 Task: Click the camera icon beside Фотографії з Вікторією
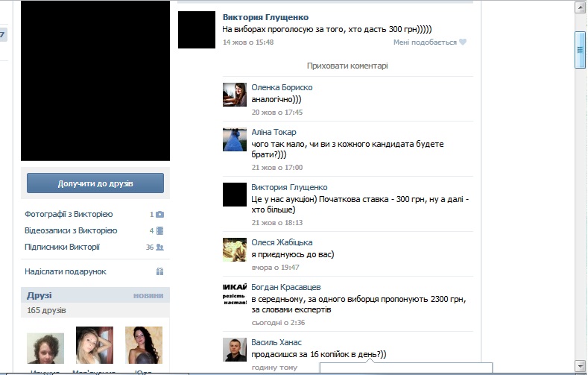159,214
